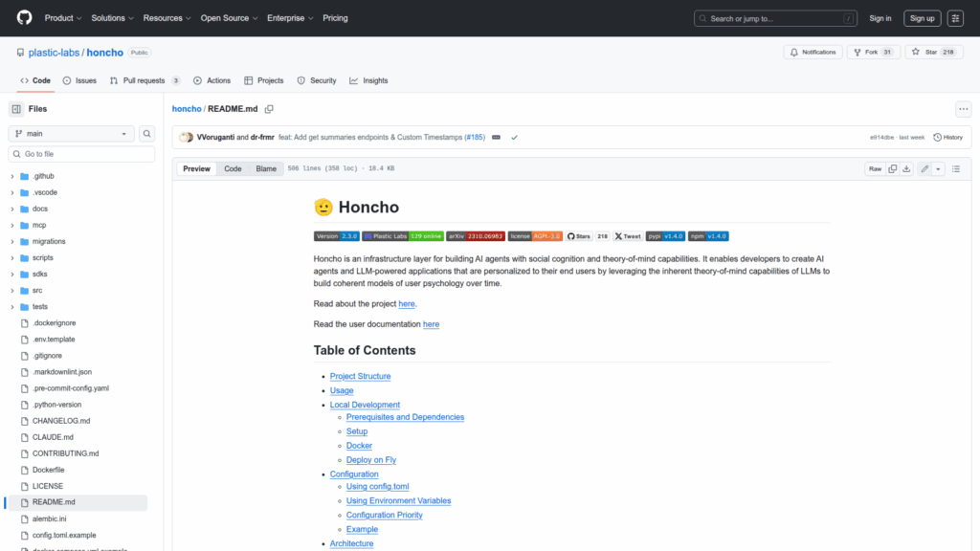Copy the README.md file path
This screenshot has height=551, width=980.
269,109
